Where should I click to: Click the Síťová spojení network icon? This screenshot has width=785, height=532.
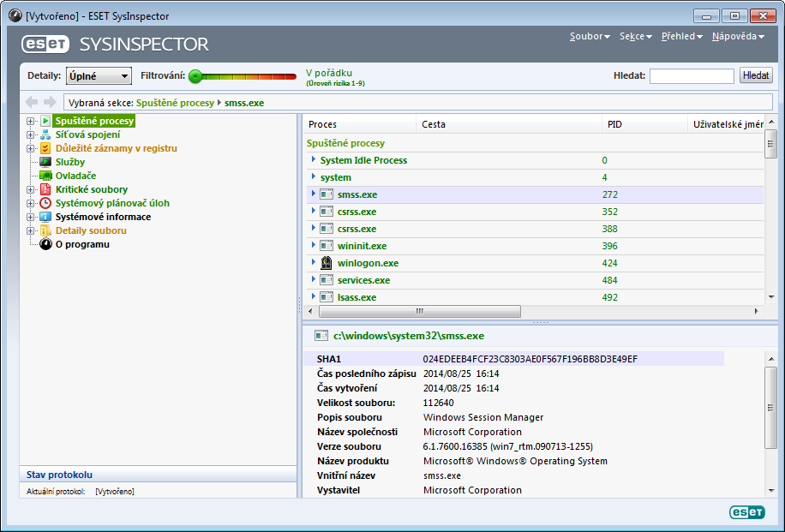[x=45, y=134]
